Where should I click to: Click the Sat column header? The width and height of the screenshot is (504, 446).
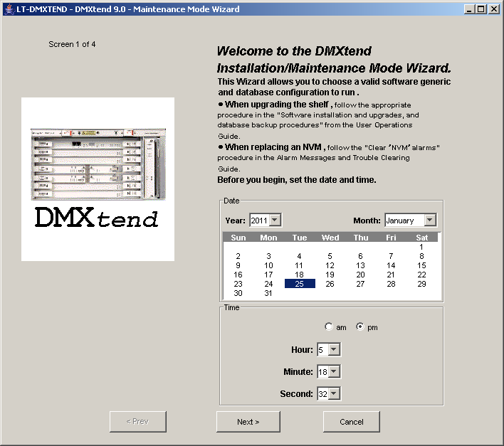421,238
